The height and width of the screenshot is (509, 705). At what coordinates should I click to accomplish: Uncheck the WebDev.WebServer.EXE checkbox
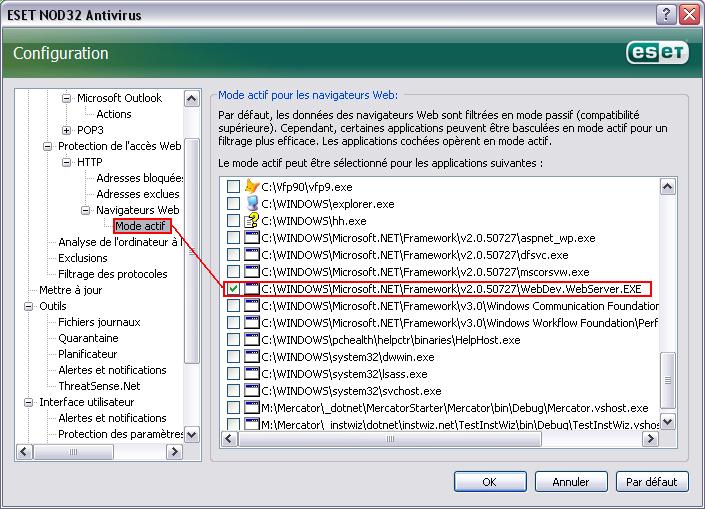click(x=233, y=289)
